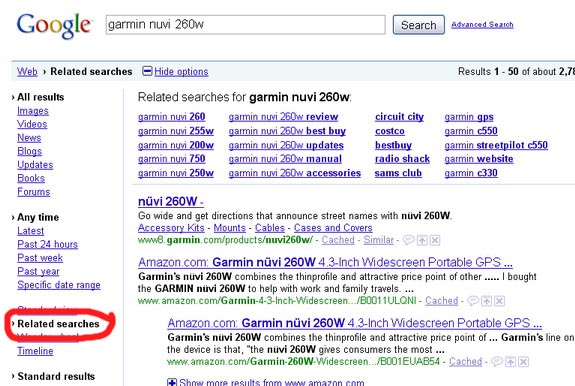The height and width of the screenshot is (386, 575).
Task: Click the Search button
Action: [x=418, y=25]
